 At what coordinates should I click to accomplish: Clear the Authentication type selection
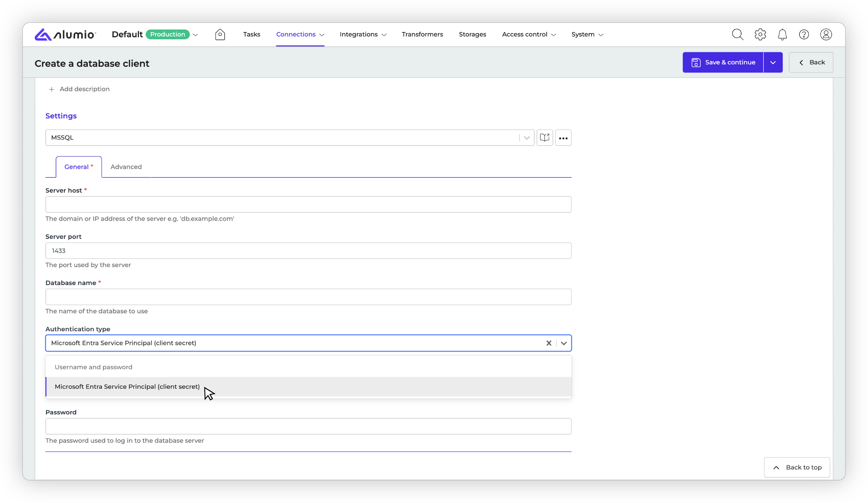(x=549, y=343)
